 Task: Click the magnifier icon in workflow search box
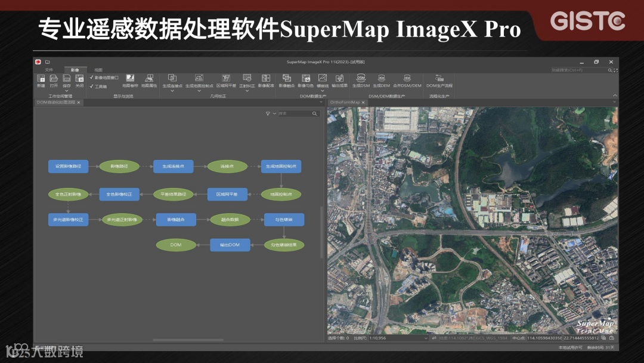(315, 113)
